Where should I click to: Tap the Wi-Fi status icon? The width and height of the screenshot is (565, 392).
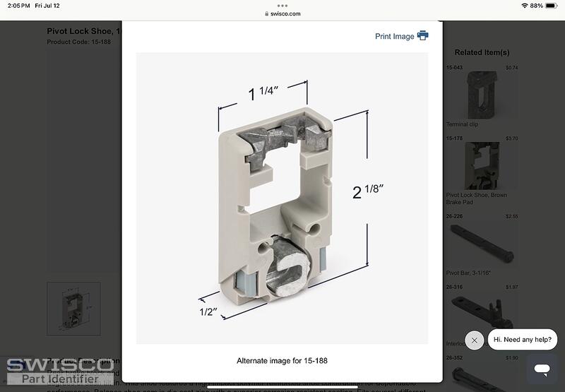tap(524, 6)
